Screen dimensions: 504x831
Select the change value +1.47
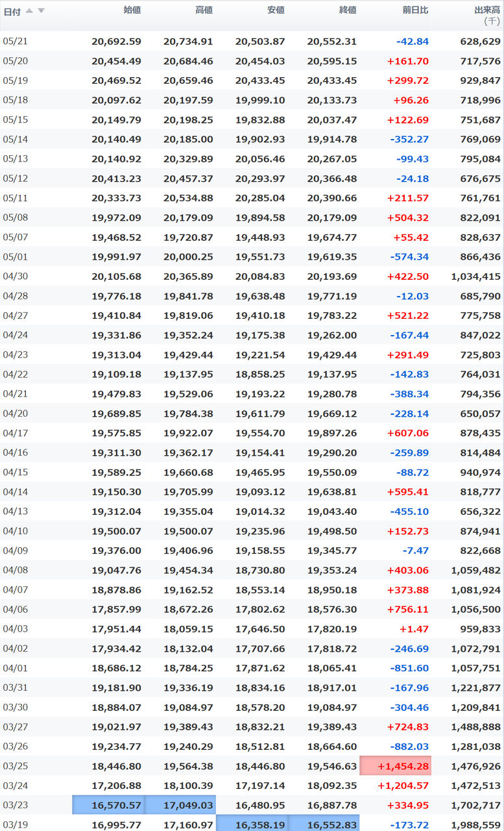[x=414, y=628]
